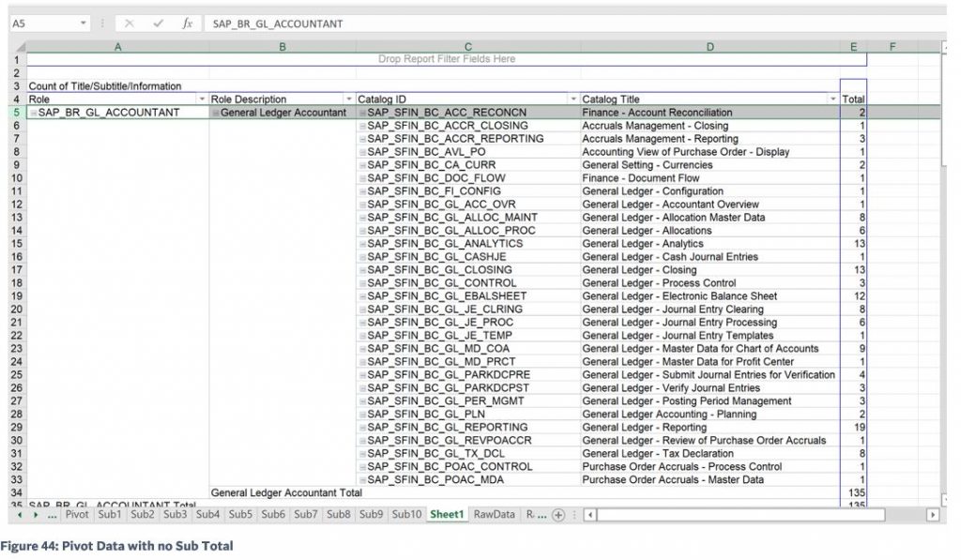
Task: Switch to the Sub1 sheet tab
Action: tap(110, 515)
